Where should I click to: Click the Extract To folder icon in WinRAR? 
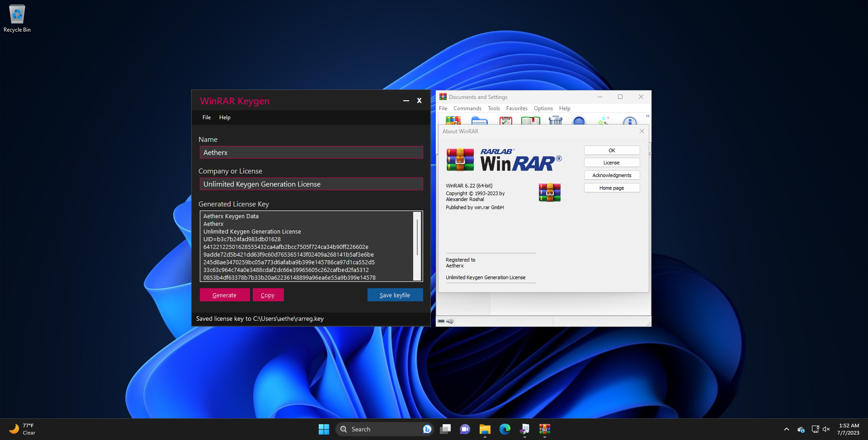479,120
